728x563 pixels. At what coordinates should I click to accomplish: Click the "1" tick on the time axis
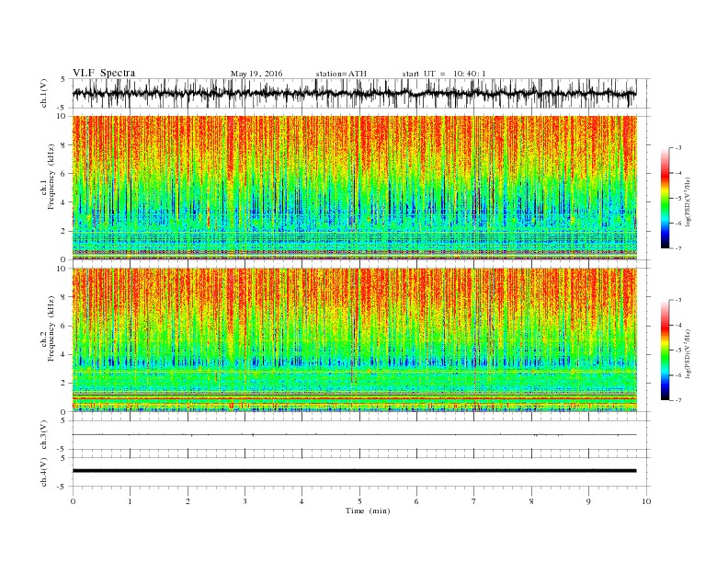pyautogui.click(x=130, y=501)
